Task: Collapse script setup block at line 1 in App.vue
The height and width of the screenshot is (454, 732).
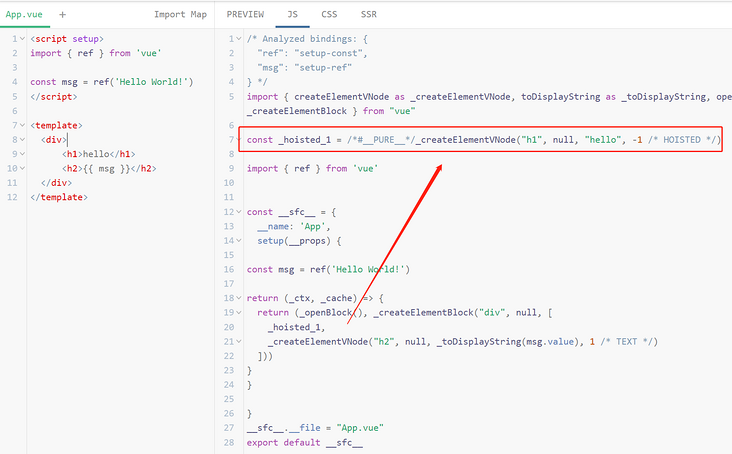Action: pos(22,39)
